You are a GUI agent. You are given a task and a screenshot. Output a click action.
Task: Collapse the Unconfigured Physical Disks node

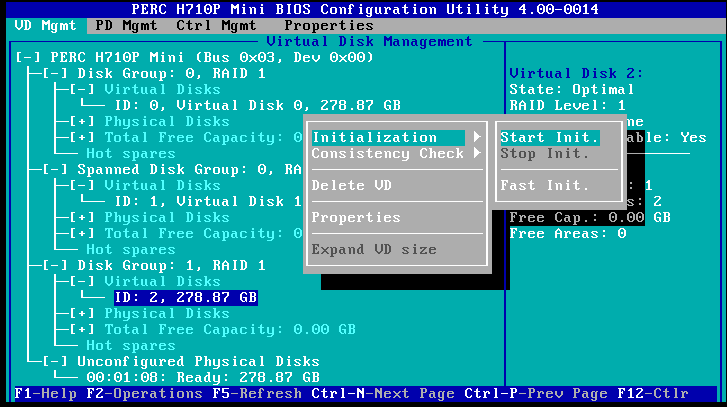(x=55, y=362)
